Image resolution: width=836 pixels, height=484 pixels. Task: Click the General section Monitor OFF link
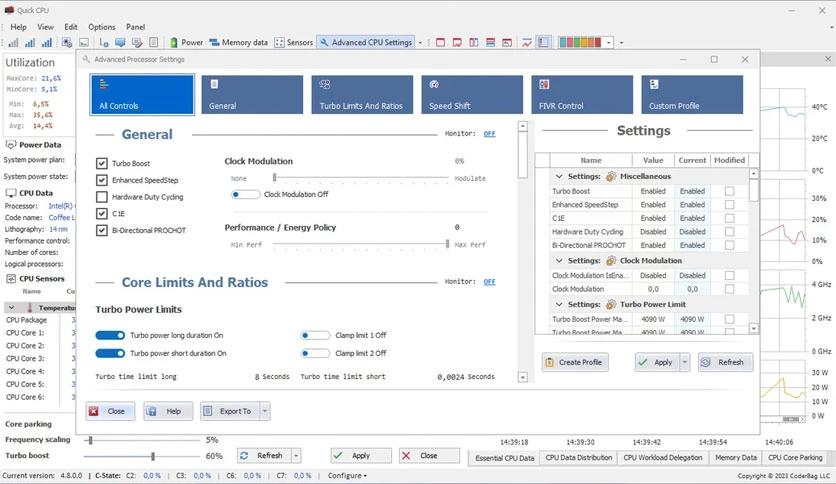pyautogui.click(x=489, y=134)
